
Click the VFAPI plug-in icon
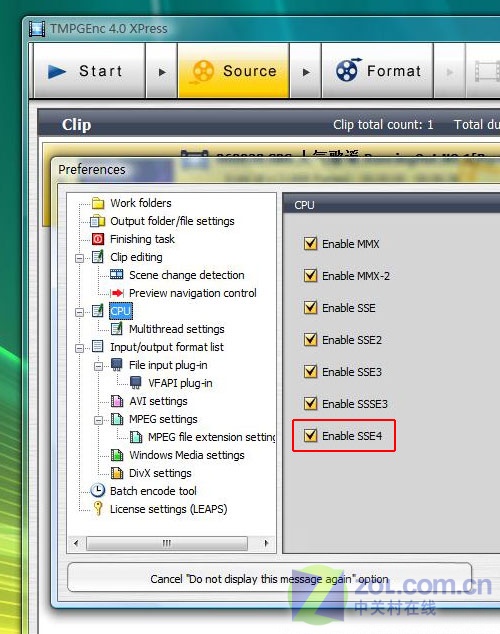(136, 382)
